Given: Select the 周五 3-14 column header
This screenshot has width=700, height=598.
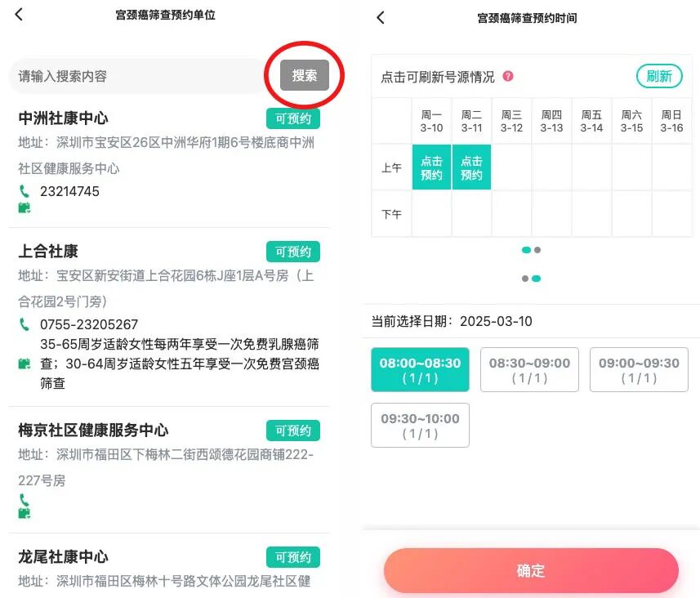Looking at the screenshot, I should tap(591, 121).
